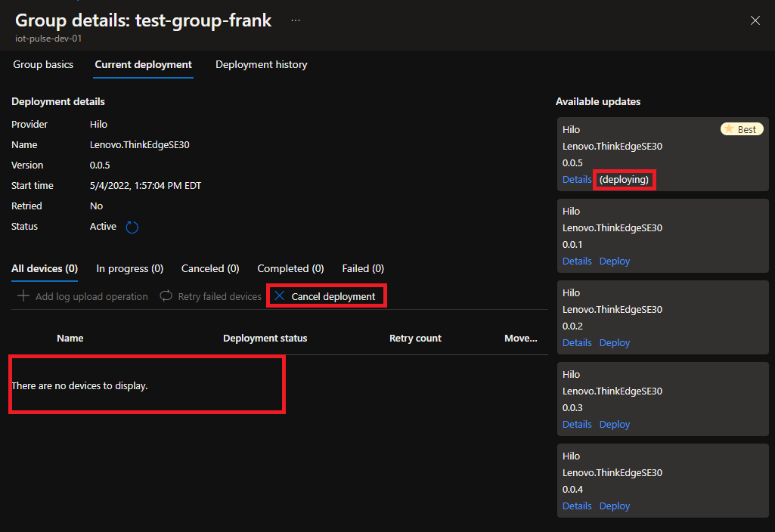Image resolution: width=775 pixels, height=532 pixels.
Task: Click the Active status sync spinner icon
Action: (x=132, y=226)
